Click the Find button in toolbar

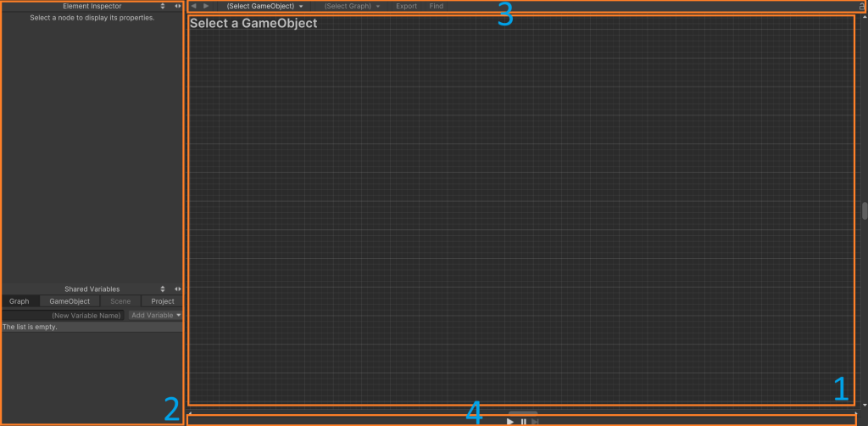click(x=437, y=6)
